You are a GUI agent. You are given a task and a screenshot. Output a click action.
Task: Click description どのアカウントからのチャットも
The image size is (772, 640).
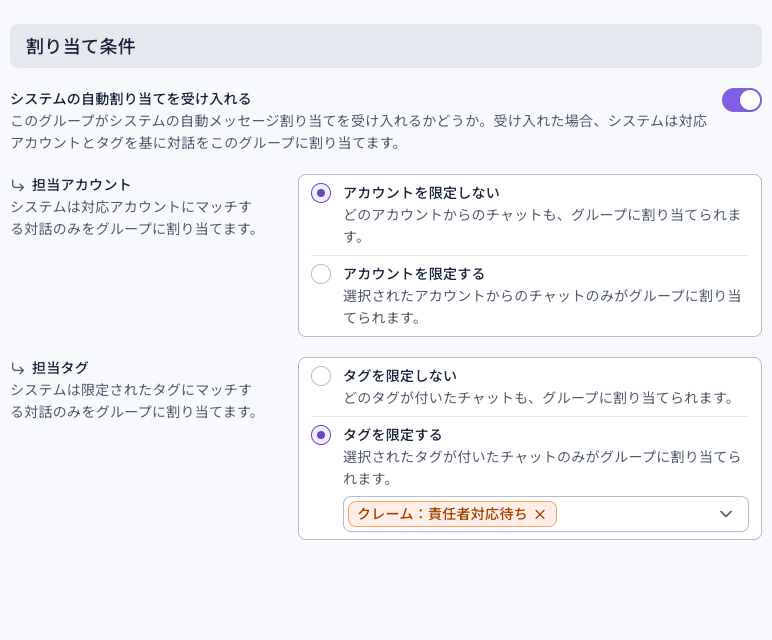point(542,225)
